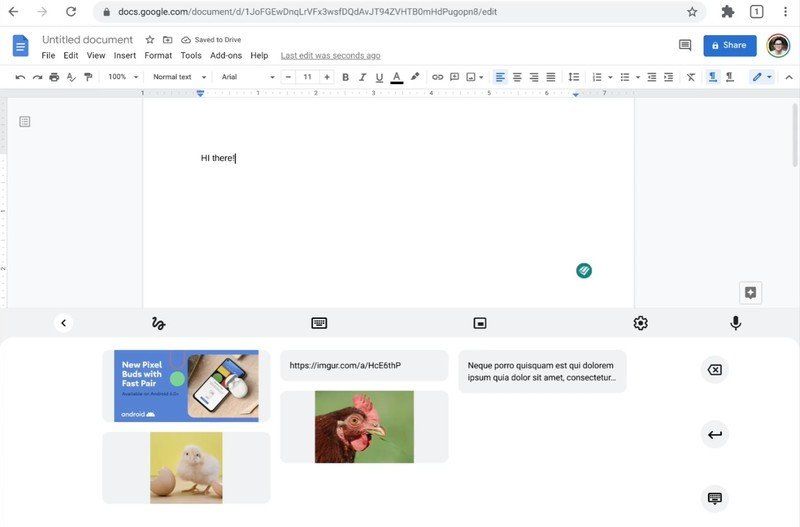Screen dimensions: 800x527
Task: Toggle Bold formatting
Action: [345, 77]
